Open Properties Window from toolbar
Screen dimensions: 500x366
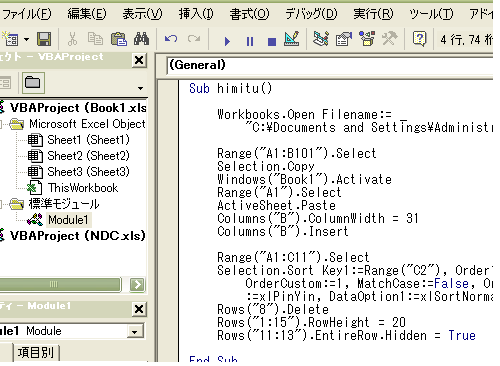(x=344, y=39)
